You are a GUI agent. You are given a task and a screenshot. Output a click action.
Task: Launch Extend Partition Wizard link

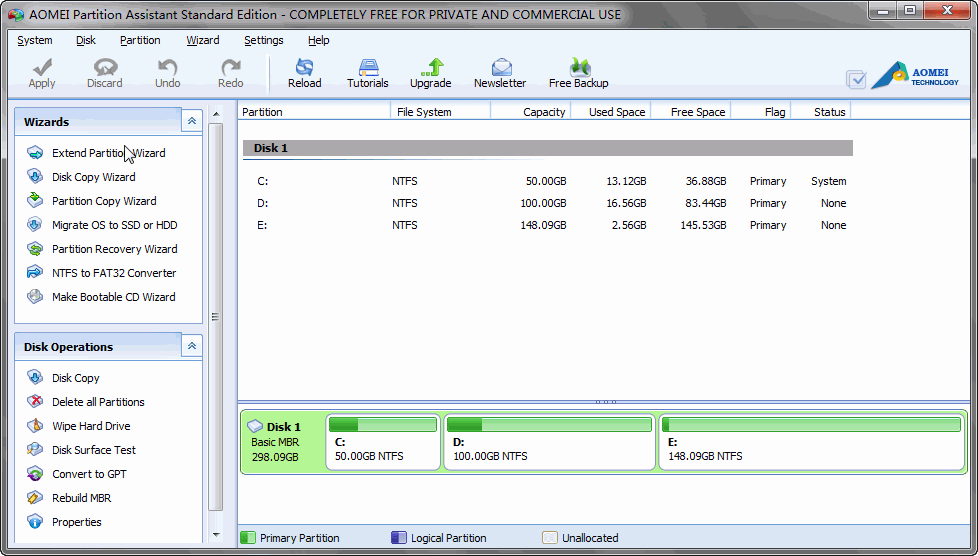tap(109, 153)
